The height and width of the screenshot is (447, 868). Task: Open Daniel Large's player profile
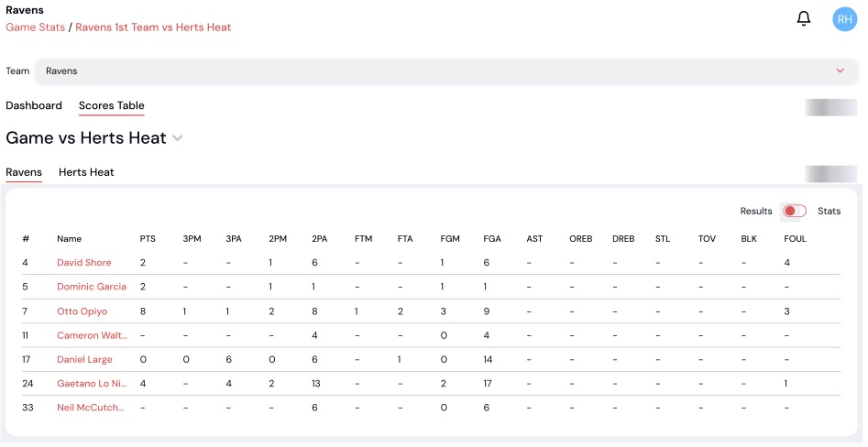point(85,360)
